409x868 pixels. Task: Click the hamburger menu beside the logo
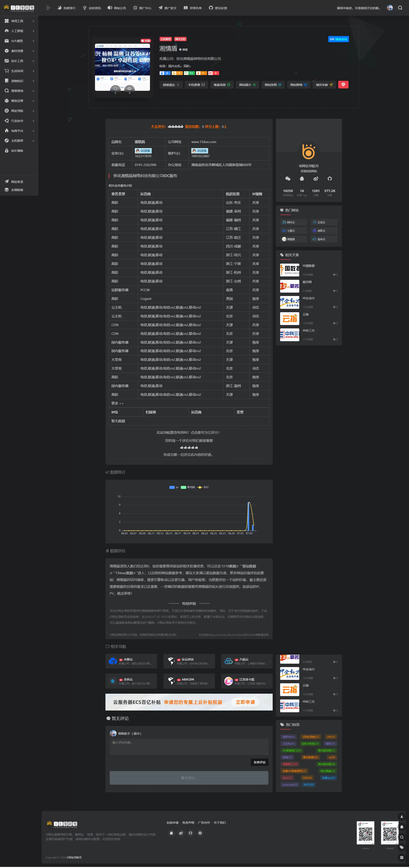48,8
